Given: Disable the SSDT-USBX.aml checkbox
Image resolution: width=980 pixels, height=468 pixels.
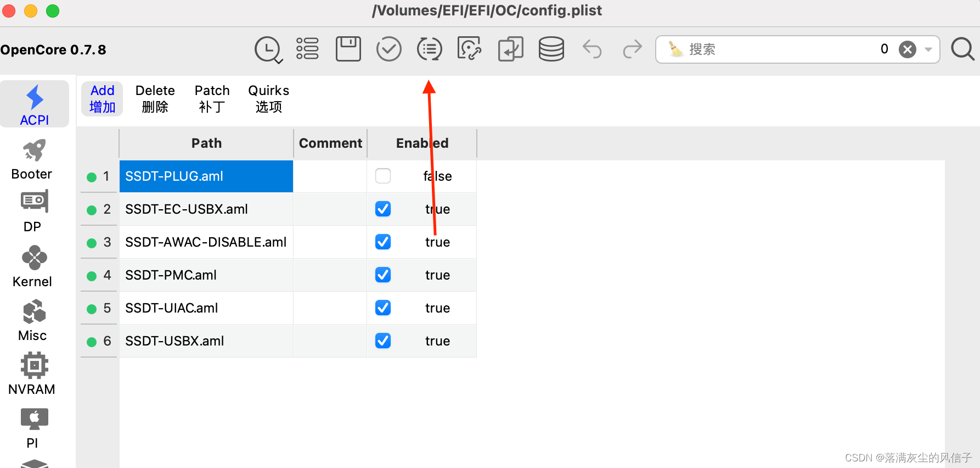Looking at the screenshot, I should click(x=383, y=341).
